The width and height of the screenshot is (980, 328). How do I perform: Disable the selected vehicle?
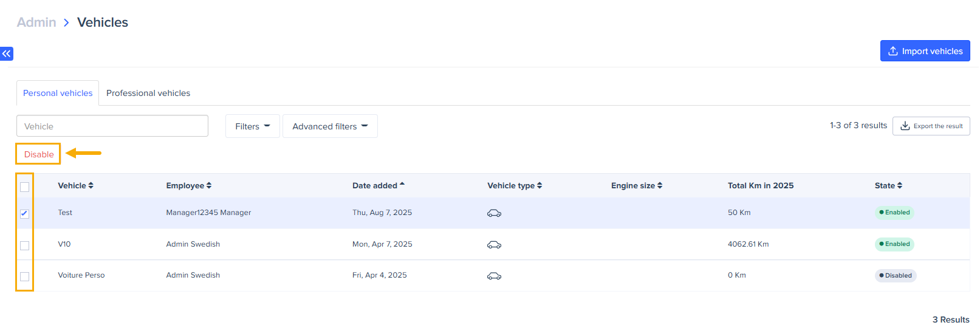point(39,154)
